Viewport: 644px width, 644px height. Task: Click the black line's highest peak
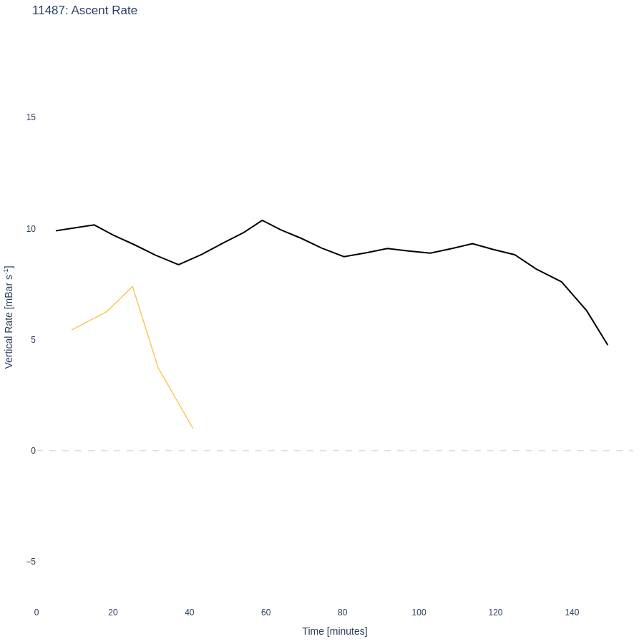(263, 220)
